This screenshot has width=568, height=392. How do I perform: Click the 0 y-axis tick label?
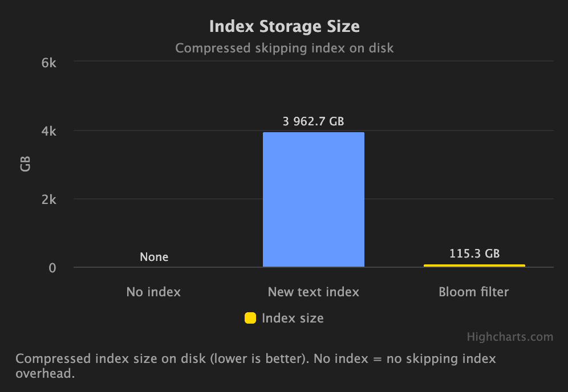52,268
